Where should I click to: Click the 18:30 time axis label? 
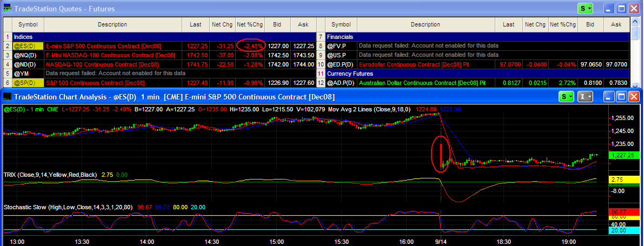[x=504, y=241]
